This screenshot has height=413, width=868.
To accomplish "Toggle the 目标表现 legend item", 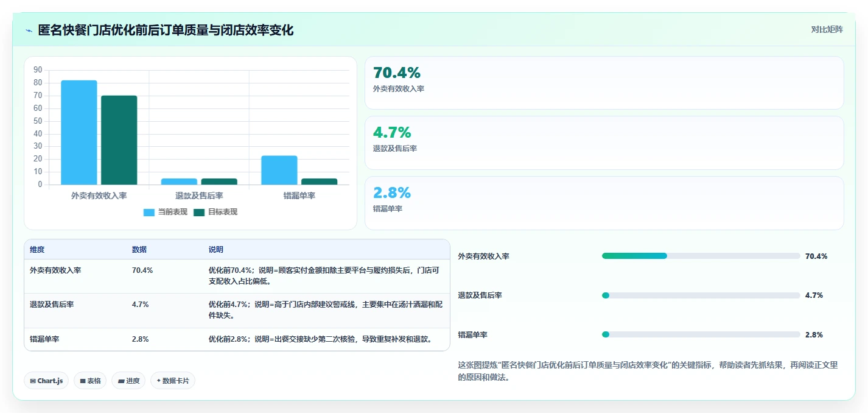I will point(215,212).
